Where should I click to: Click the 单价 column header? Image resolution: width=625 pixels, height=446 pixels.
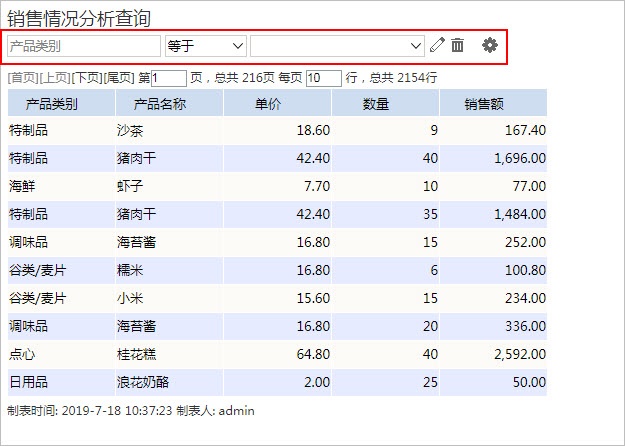(x=277, y=103)
